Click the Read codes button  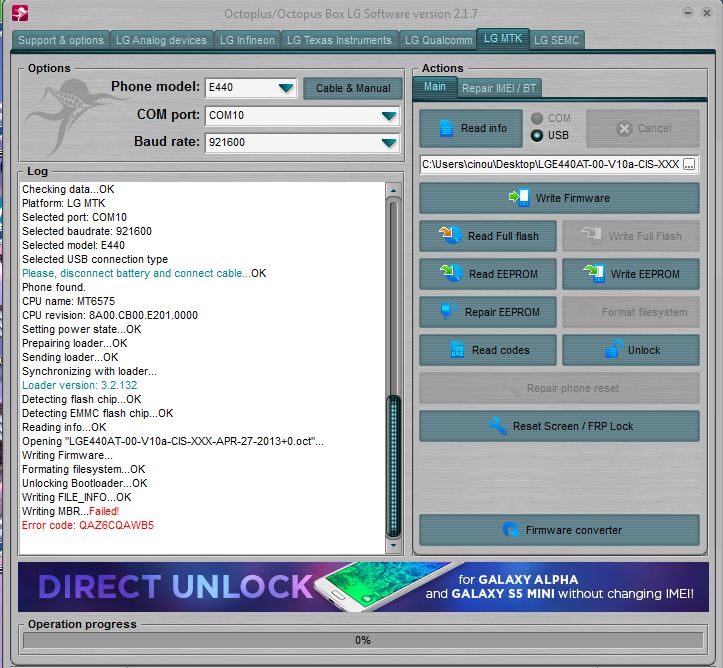tap(488, 350)
